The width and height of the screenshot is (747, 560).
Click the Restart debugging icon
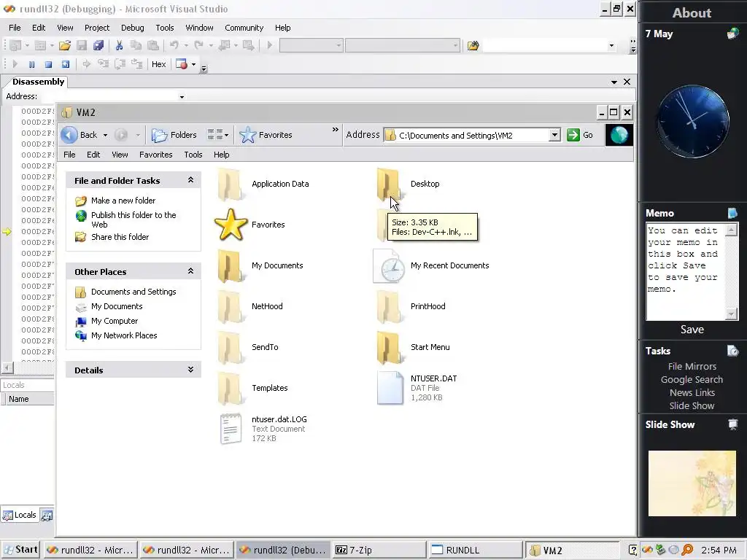(65, 64)
